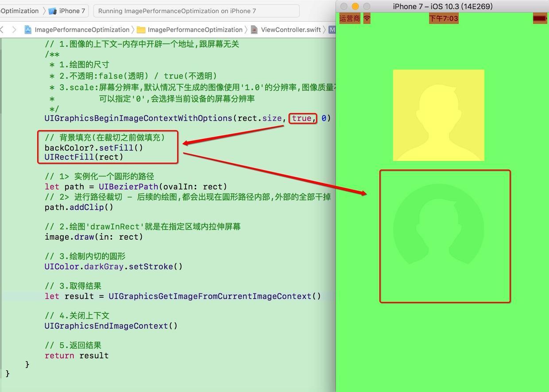Click the Running ImagePerformanceOptimization activity status field
This screenshot has width=549, height=392.
[197, 11]
